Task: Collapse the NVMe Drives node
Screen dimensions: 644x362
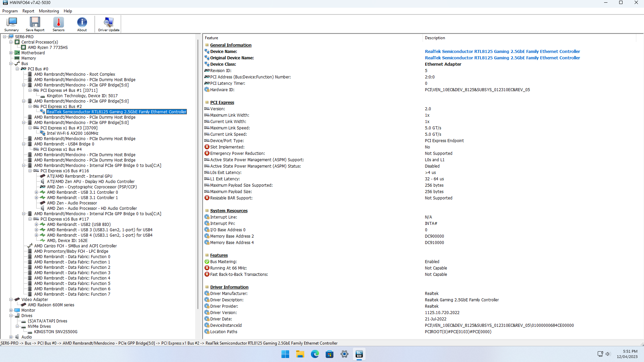Action: (x=17, y=326)
